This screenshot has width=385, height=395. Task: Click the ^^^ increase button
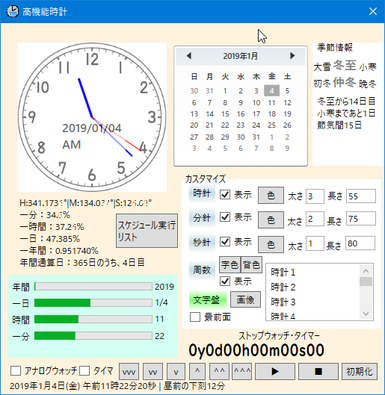click(242, 371)
